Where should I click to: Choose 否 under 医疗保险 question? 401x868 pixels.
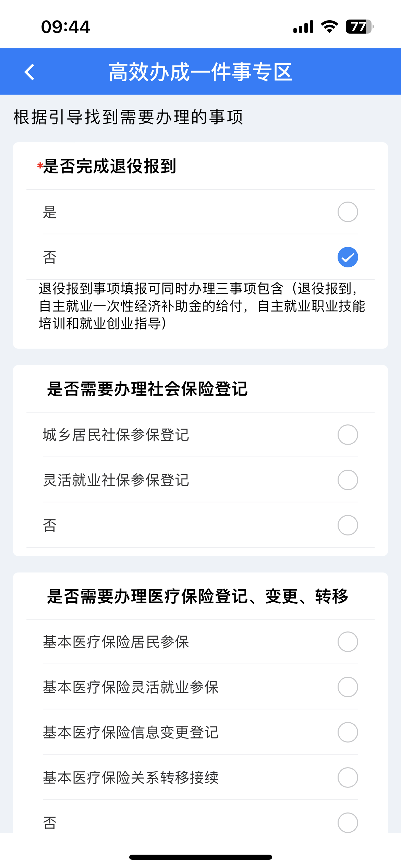348,823
